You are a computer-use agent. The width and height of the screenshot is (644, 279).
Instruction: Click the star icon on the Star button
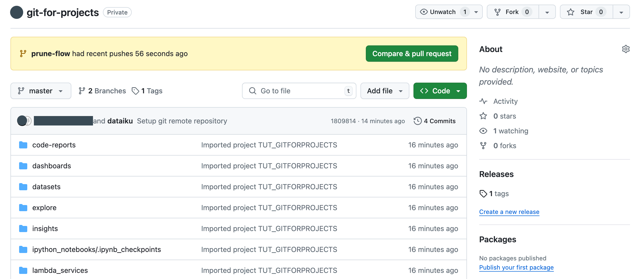coord(571,12)
